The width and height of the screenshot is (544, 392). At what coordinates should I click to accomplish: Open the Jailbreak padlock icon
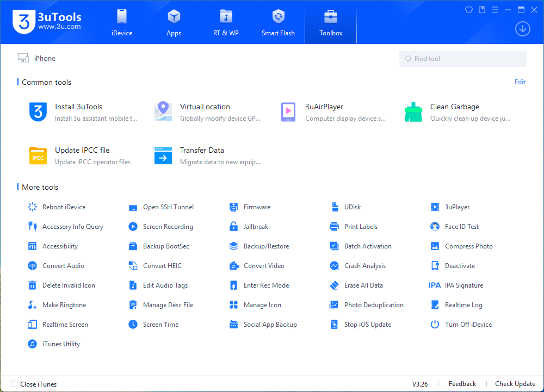pyautogui.click(x=234, y=226)
